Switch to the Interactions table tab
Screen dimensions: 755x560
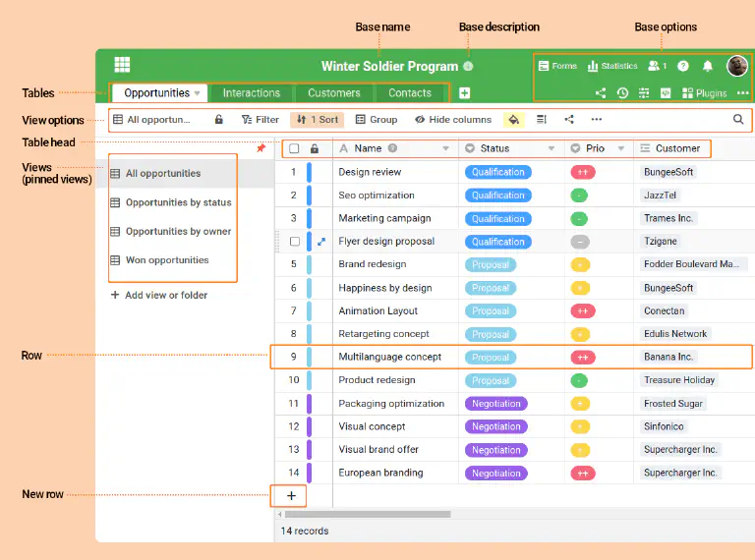(251, 93)
